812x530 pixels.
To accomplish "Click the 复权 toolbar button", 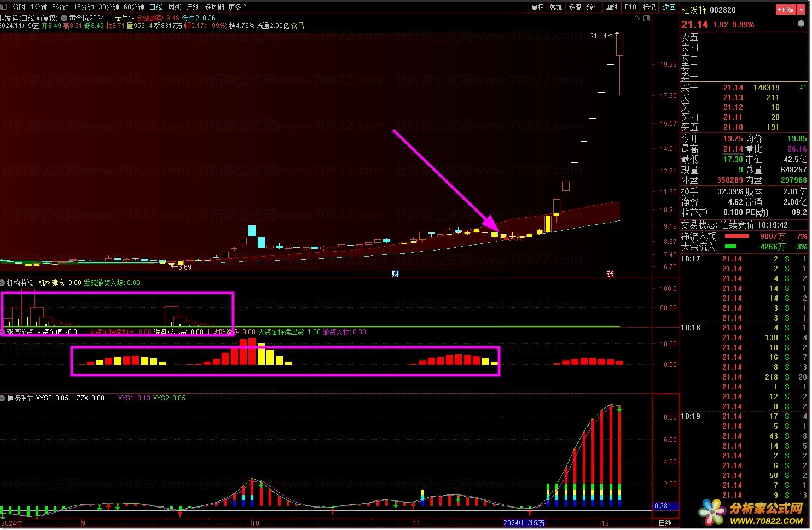I will point(538,7).
